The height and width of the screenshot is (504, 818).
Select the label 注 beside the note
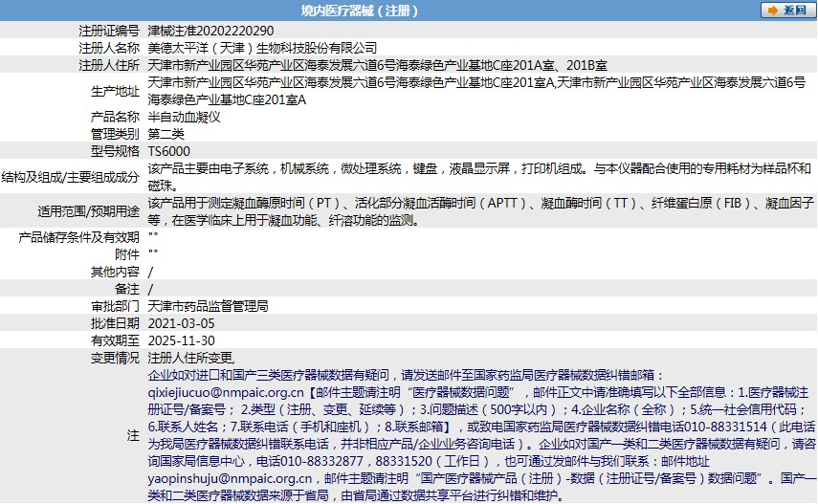tap(134, 436)
